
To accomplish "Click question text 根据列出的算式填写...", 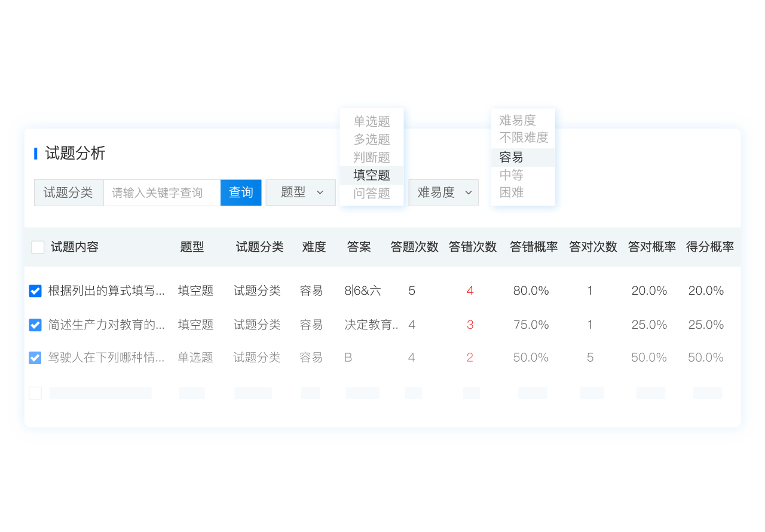I will click(106, 291).
